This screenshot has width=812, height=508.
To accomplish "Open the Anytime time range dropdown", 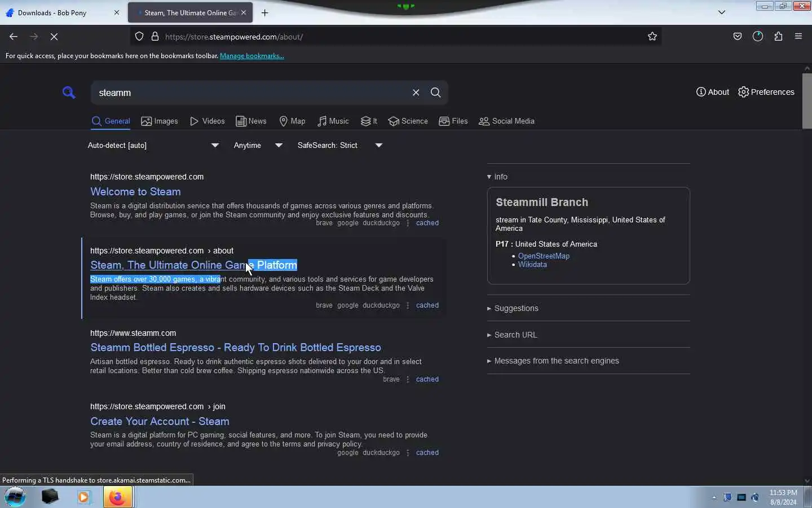I will (x=258, y=146).
